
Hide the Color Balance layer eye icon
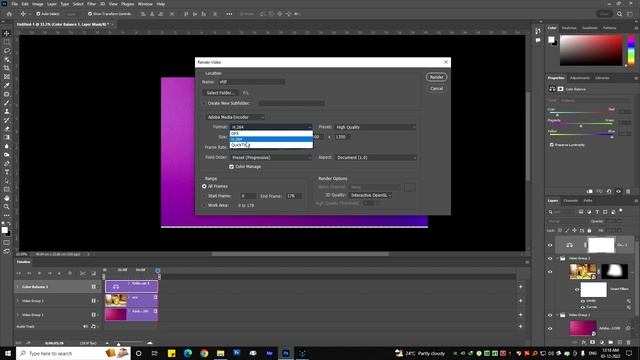click(550, 245)
